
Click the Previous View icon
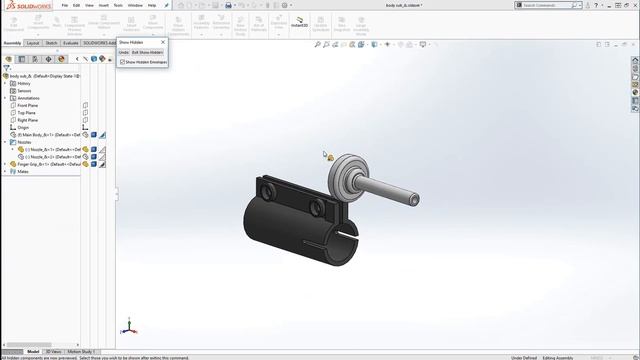(x=335, y=44)
